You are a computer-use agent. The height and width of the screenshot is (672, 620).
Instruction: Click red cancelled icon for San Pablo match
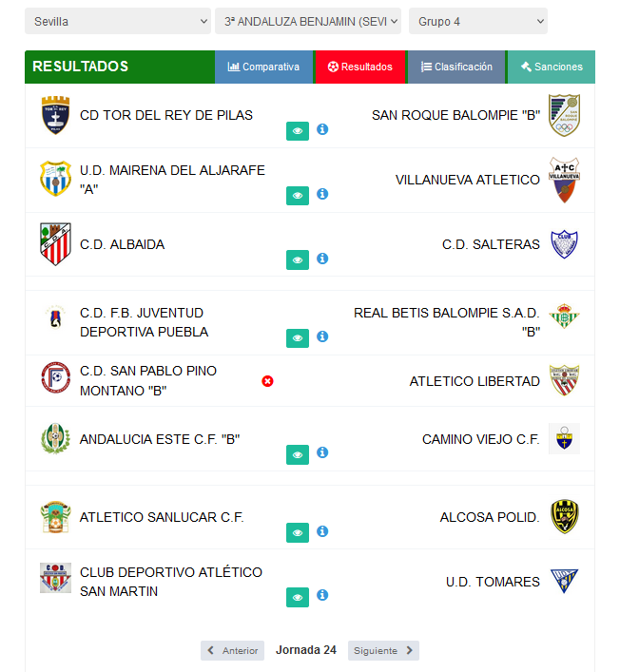[x=267, y=381]
